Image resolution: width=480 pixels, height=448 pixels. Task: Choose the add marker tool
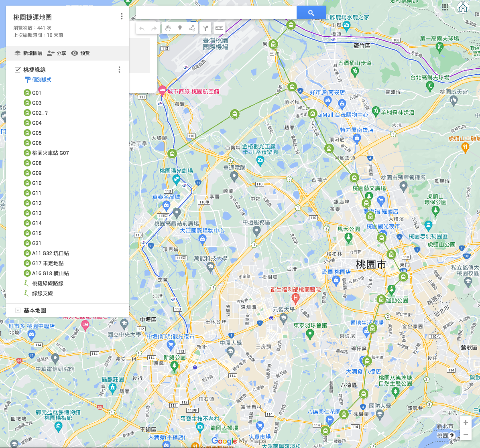[180, 28]
